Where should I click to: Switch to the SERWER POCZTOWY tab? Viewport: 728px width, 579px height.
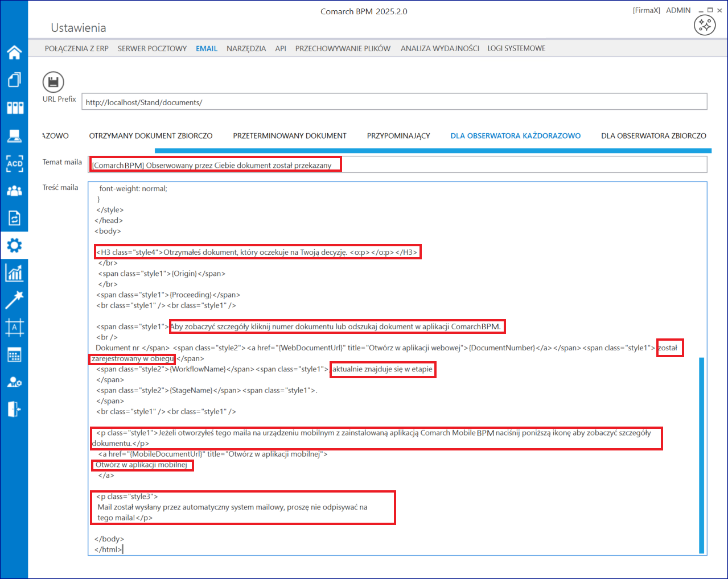coord(152,48)
